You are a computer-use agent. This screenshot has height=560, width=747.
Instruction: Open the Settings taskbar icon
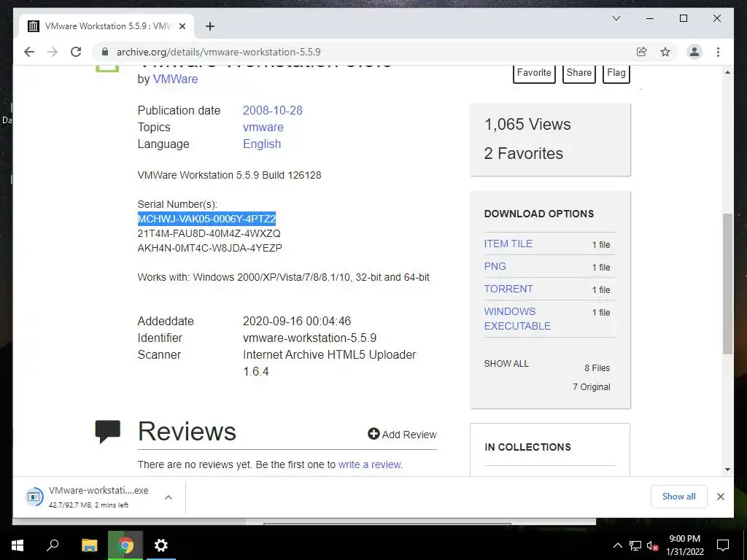coord(161,545)
